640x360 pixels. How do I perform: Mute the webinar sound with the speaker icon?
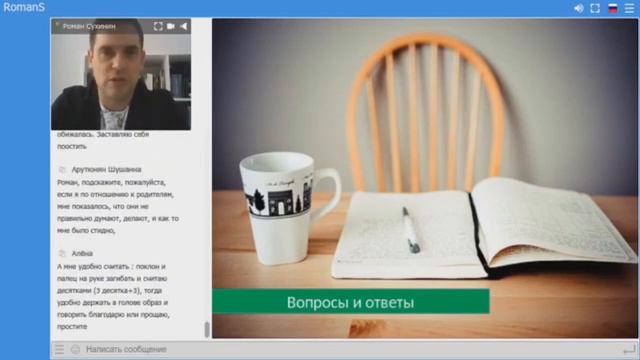tap(578, 8)
